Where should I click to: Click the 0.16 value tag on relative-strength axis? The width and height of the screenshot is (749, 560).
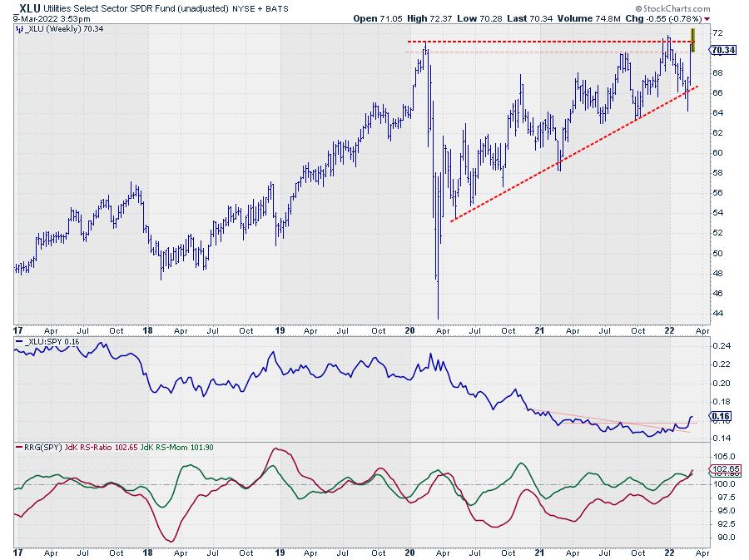pos(721,416)
